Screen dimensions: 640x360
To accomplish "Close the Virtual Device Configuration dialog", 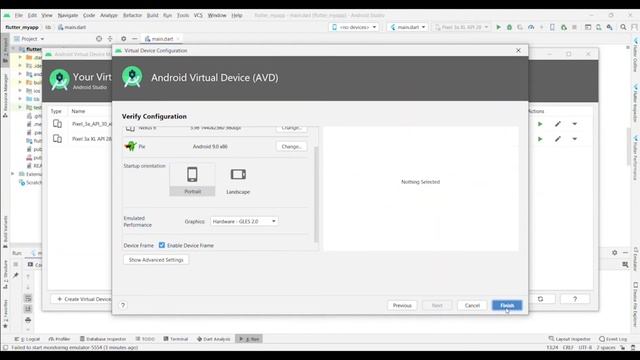I will 518,50.
